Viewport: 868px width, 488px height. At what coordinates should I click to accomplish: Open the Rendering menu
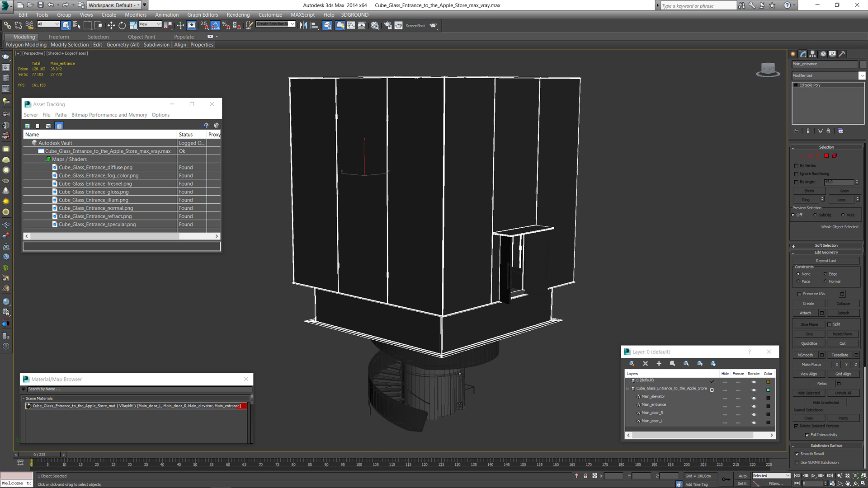(x=238, y=15)
